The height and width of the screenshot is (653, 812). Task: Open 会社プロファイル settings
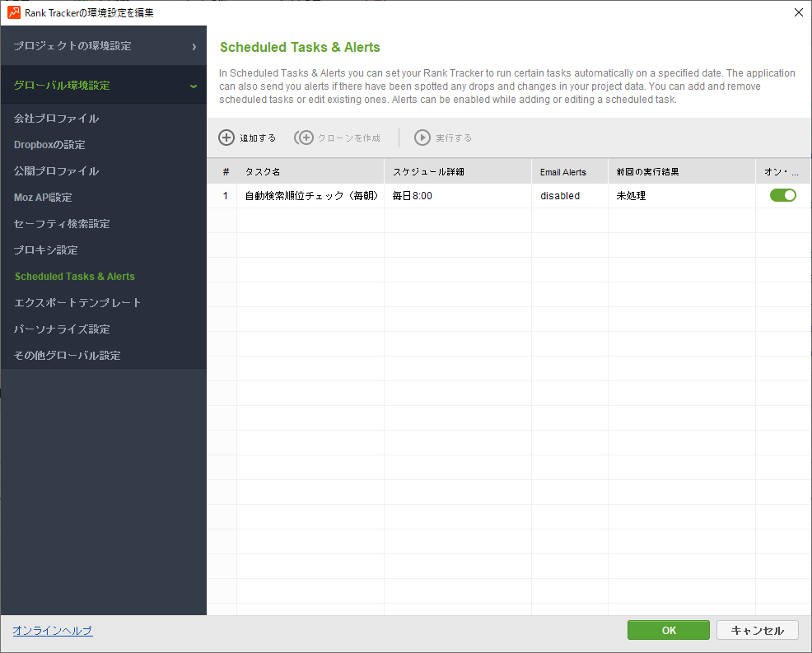click(x=56, y=119)
